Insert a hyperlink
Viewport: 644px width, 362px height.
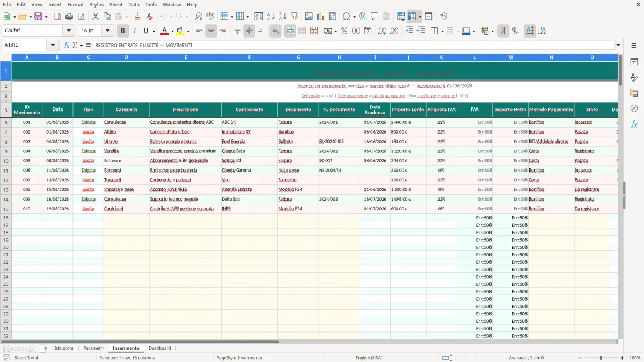coord(363,17)
